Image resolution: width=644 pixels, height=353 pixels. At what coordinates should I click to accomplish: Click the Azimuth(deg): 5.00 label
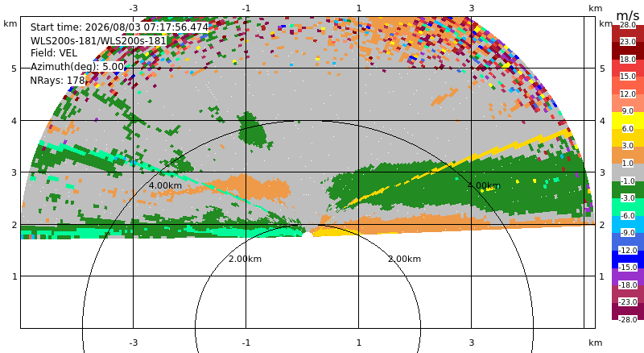[77, 67]
